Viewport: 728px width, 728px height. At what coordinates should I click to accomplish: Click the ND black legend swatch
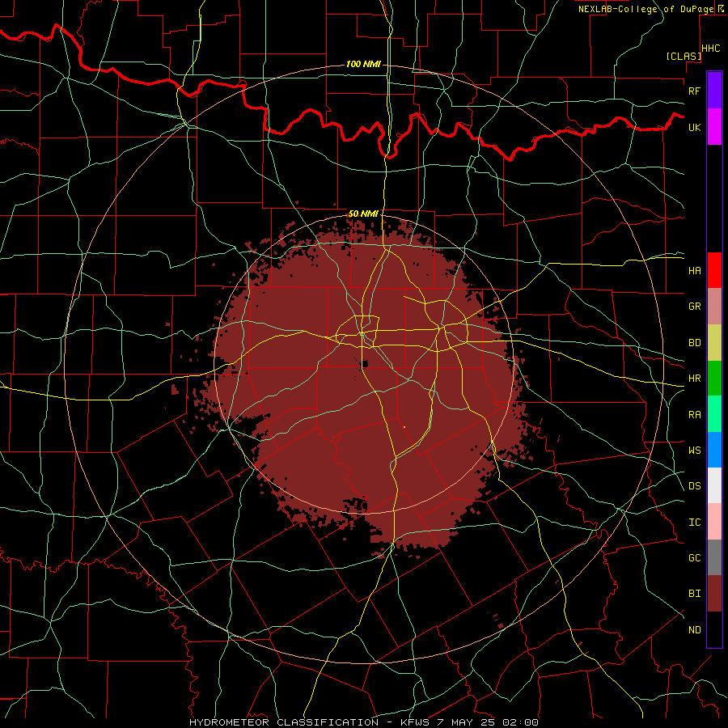(x=714, y=629)
